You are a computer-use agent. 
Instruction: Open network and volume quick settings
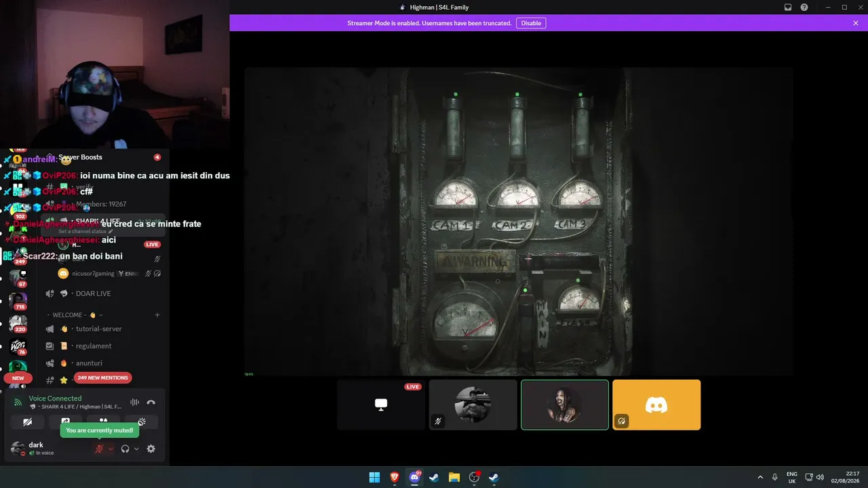pos(814,477)
